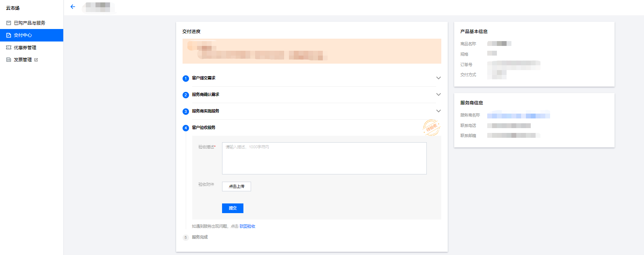Click the 服务商确认需求 step title
Viewport: 644px width, 255px height.
tap(206, 95)
